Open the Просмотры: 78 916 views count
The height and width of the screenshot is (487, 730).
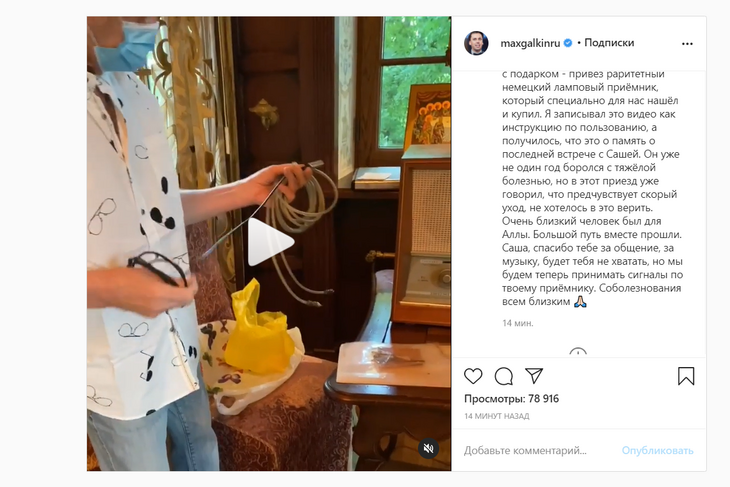coord(511,399)
